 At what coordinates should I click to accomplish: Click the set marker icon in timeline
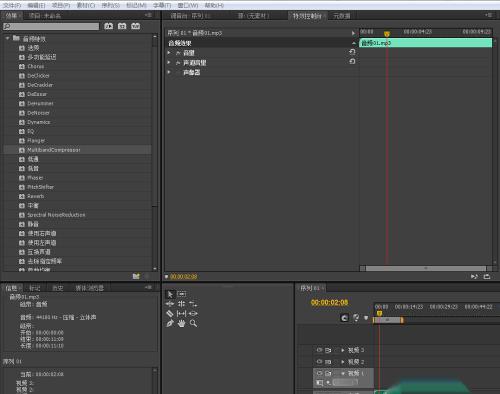366,318
